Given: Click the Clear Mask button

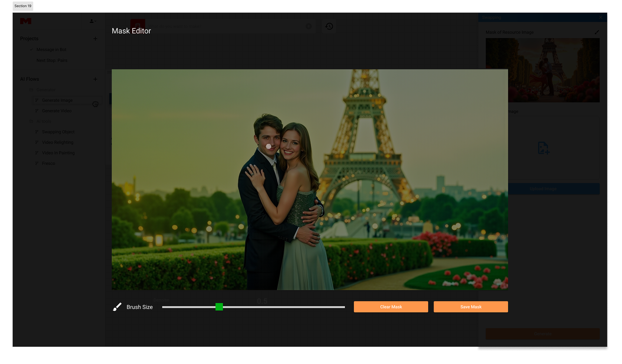Looking at the screenshot, I should click(391, 307).
